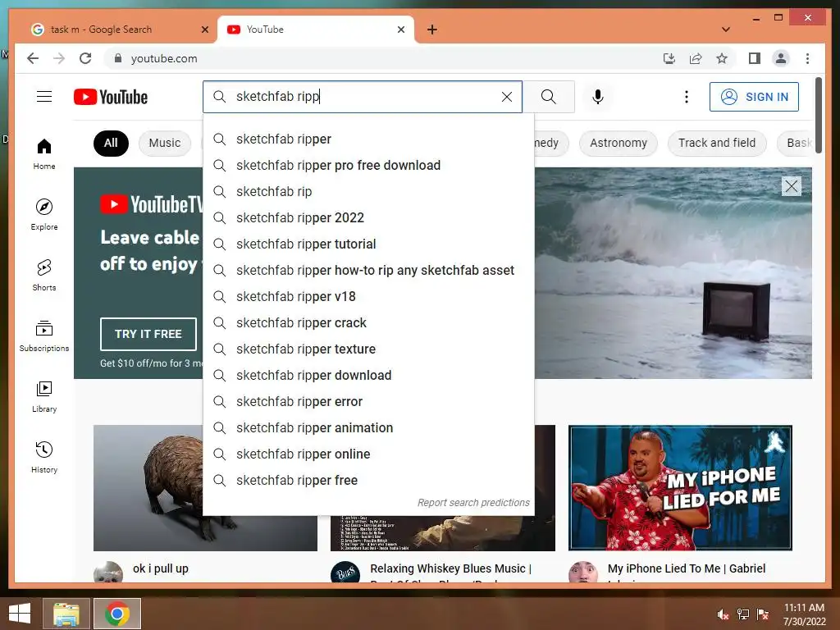
Task: Open 'My iPhone Lied To Me | Gabriel' title
Action: click(x=687, y=569)
